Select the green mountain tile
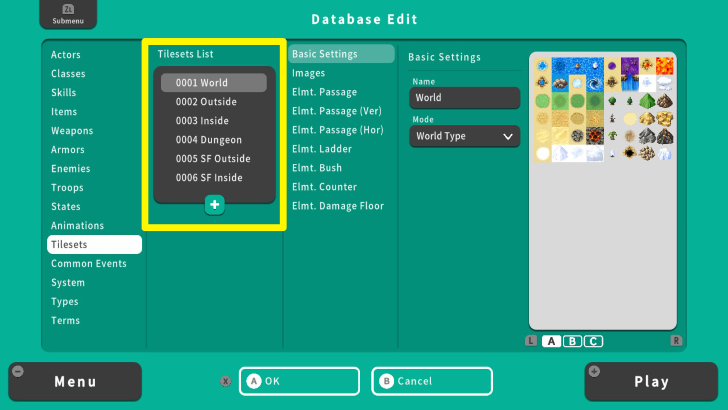Screen dimensions: 728x410 pos(647,101)
